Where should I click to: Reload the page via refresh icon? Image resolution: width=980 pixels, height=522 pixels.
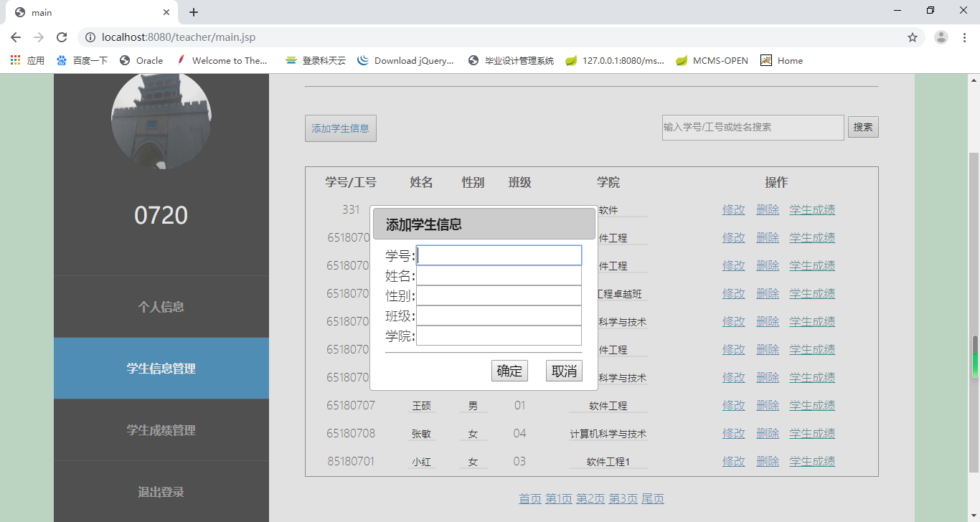click(62, 37)
